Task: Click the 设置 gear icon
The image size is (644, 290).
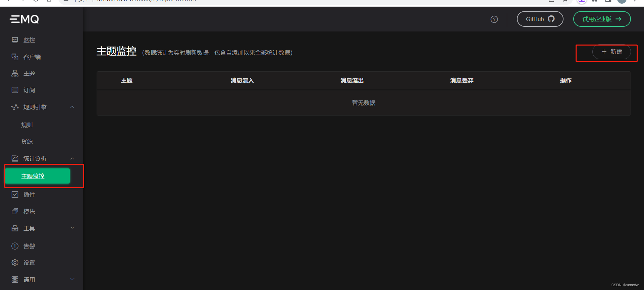Action: [x=15, y=263]
